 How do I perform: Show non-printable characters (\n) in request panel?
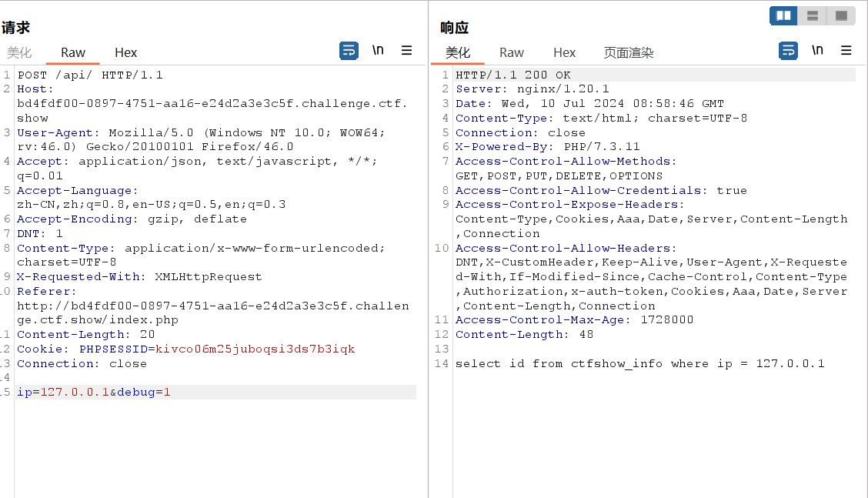tap(378, 51)
